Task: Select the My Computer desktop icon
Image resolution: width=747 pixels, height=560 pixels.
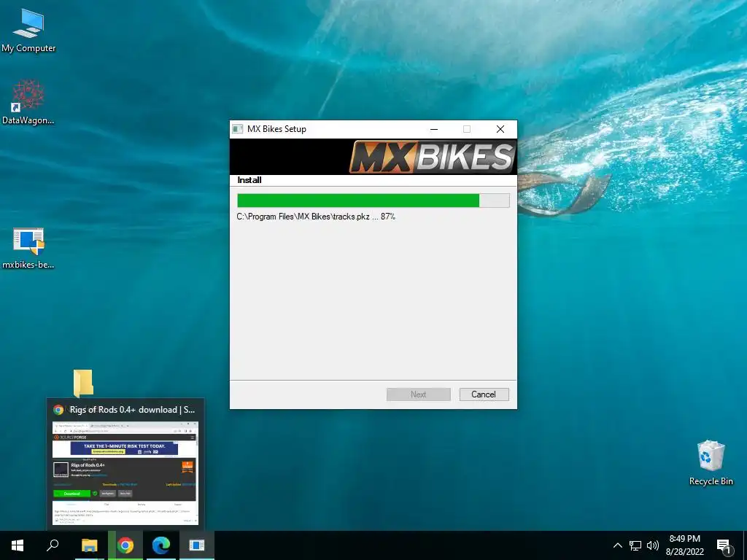Action: 28,31
